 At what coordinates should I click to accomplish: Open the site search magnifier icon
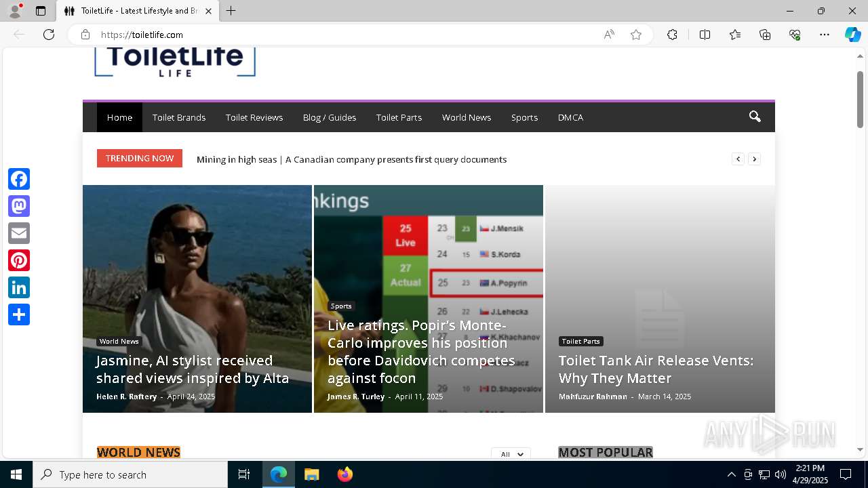pos(755,117)
